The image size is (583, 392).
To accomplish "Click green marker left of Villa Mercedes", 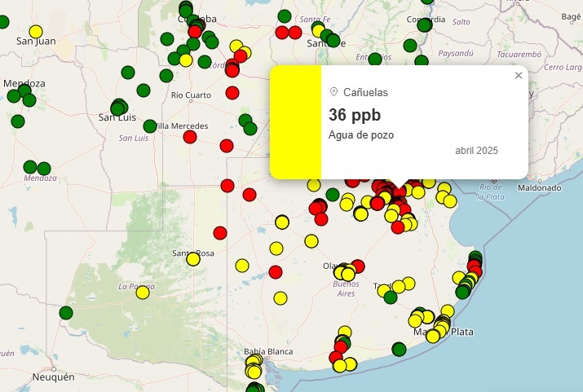I will [150, 126].
